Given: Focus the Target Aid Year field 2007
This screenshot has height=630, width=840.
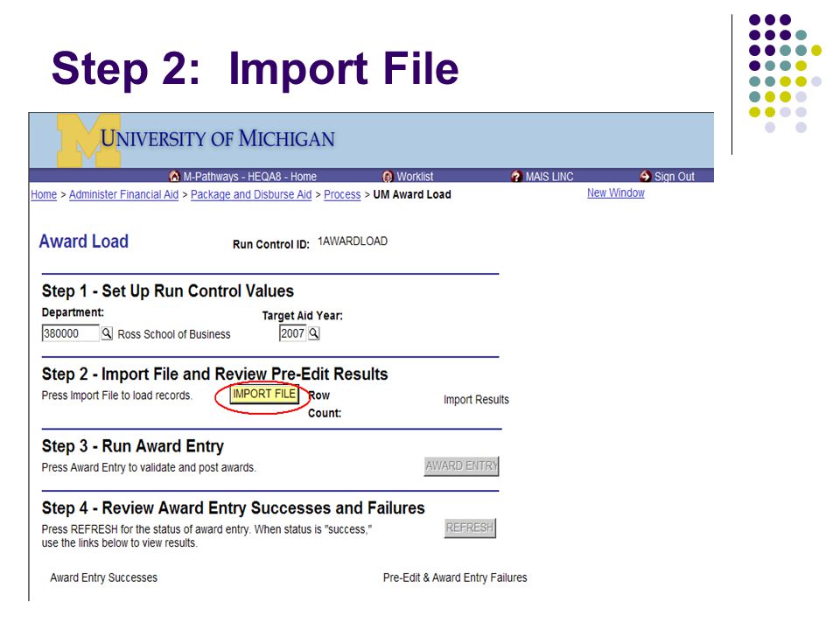Looking at the screenshot, I should [292, 333].
